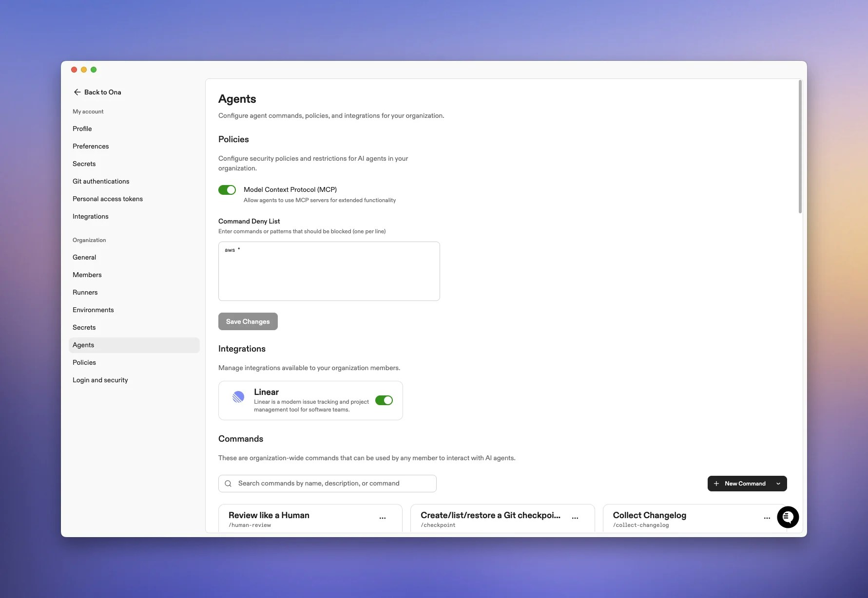Click the search magnifier in the commands search bar
This screenshot has width=868, height=598.
coord(228,483)
